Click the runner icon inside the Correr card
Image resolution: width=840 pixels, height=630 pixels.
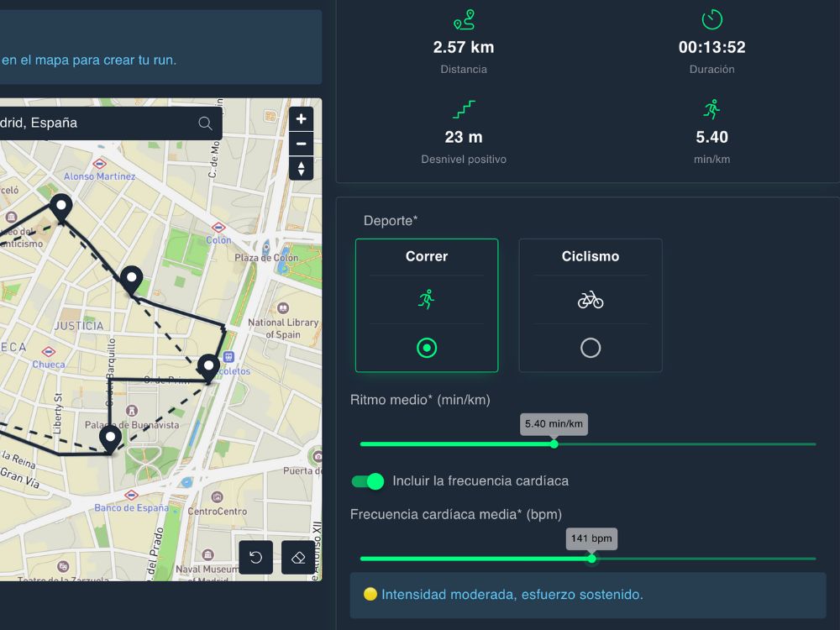tap(427, 300)
